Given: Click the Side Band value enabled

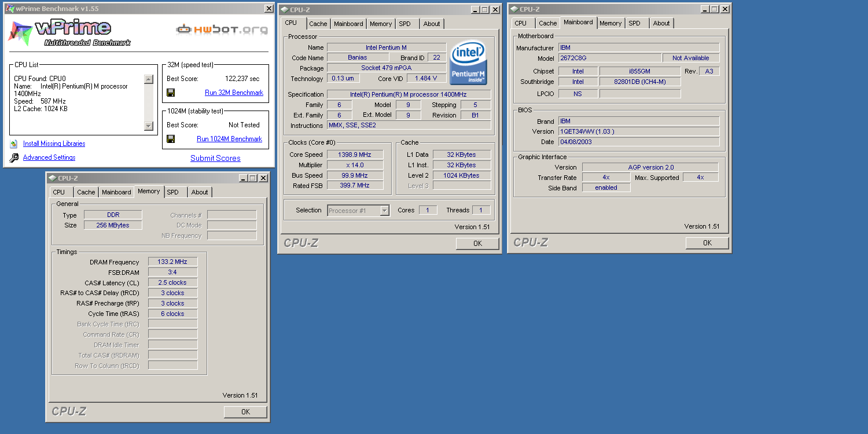Looking at the screenshot, I should click(606, 187).
